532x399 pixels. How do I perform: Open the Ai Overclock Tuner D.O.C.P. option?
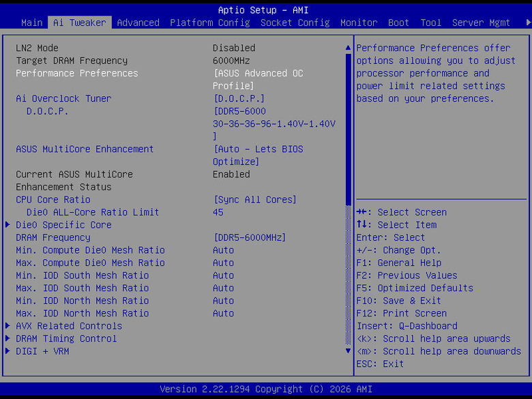pos(239,98)
